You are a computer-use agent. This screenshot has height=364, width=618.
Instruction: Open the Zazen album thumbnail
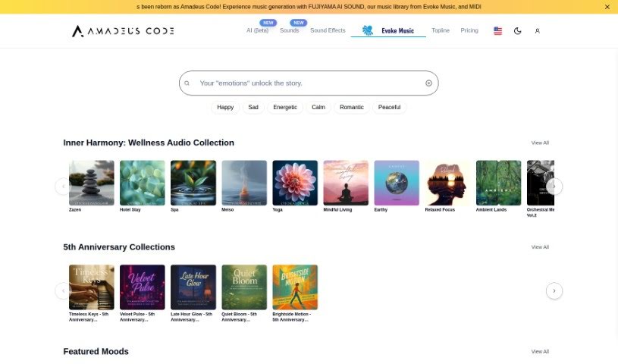pyautogui.click(x=92, y=183)
